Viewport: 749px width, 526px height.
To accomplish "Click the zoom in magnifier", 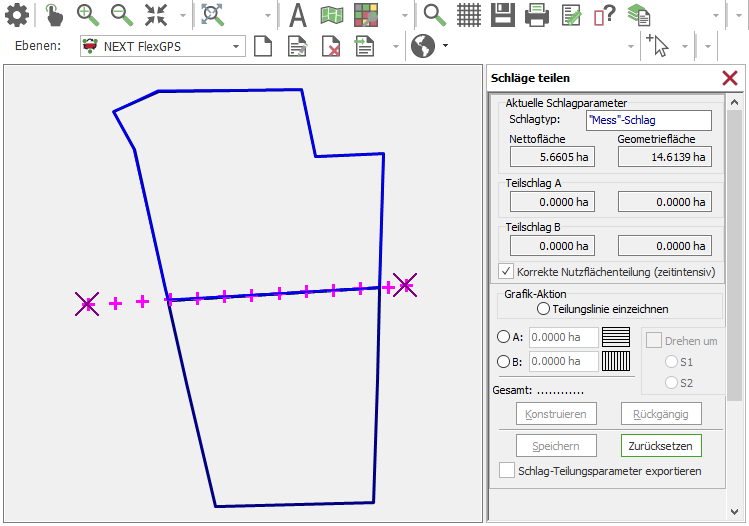I will coord(88,15).
